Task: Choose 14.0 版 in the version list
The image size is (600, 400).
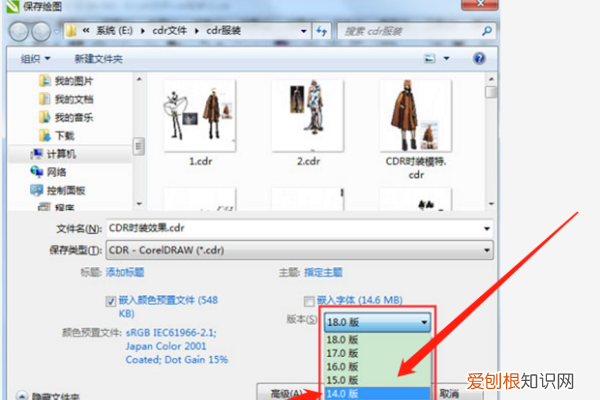Action: [377, 393]
